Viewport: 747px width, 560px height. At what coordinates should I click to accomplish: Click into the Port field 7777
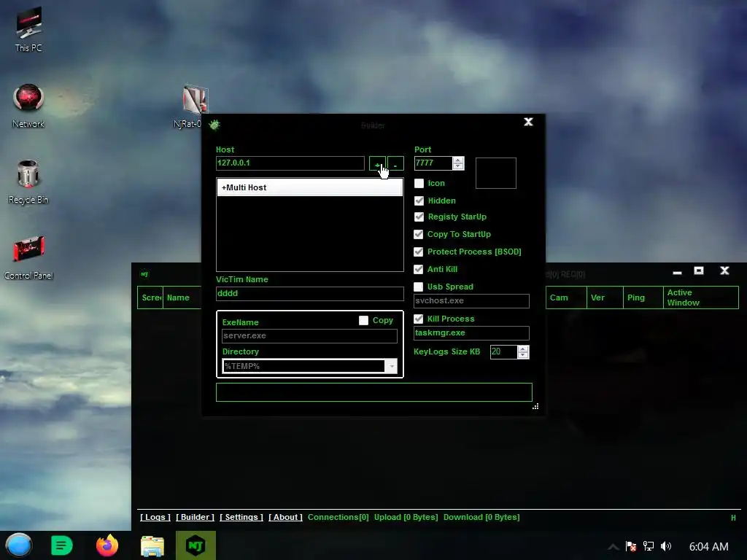433,163
